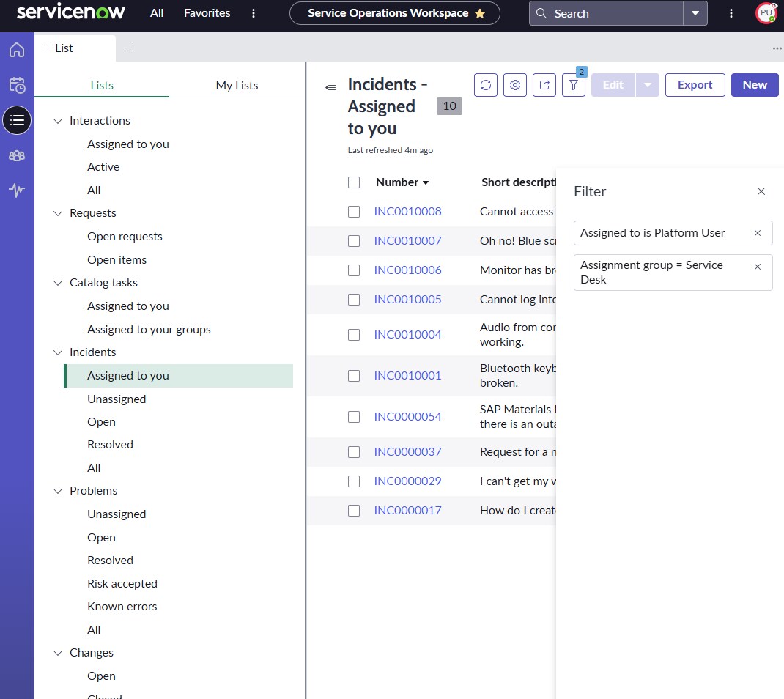
Task: Check the select-all checkbox in the list header
Action: (354, 182)
